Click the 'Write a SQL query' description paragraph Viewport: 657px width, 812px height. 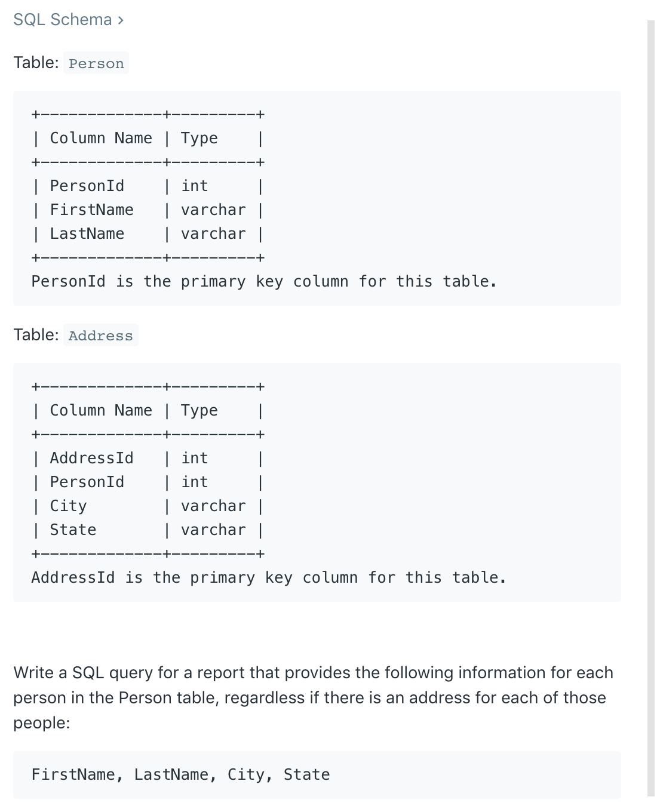tap(314, 698)
